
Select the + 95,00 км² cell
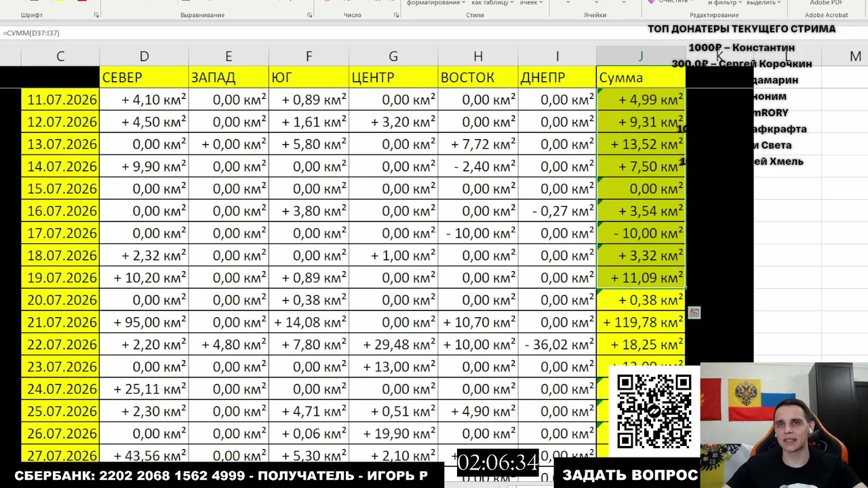coord(144,323)
